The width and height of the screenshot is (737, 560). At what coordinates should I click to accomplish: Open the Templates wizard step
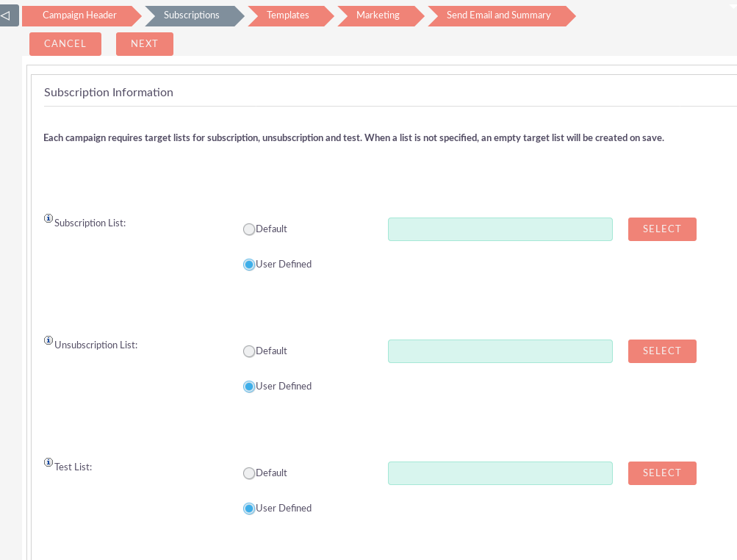287,15
